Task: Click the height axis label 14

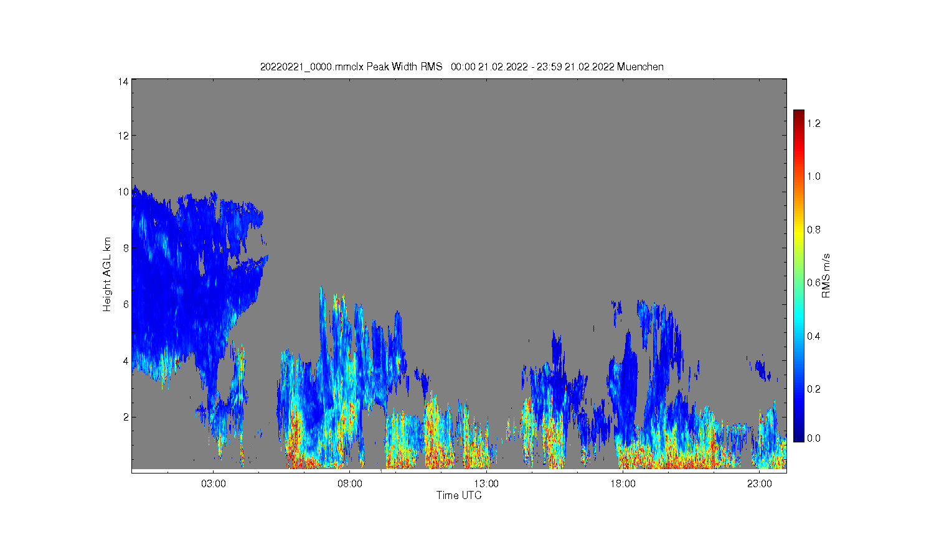Action: (123, 82)
